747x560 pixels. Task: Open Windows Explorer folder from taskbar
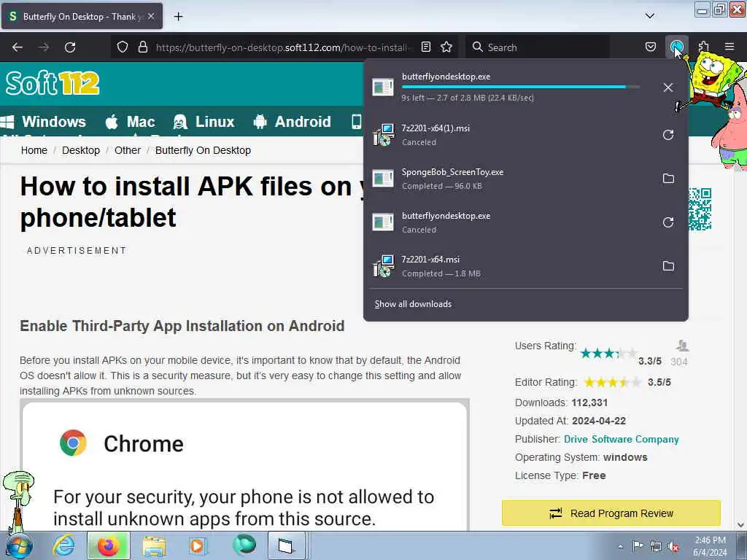(153, 546)
